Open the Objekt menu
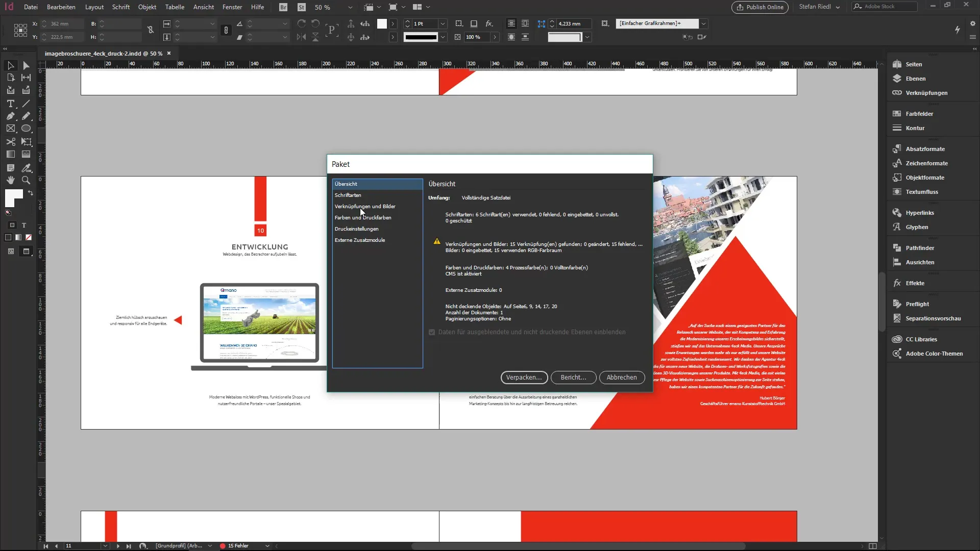The width and height of the screenshot is (980, 551). (147, 7)
